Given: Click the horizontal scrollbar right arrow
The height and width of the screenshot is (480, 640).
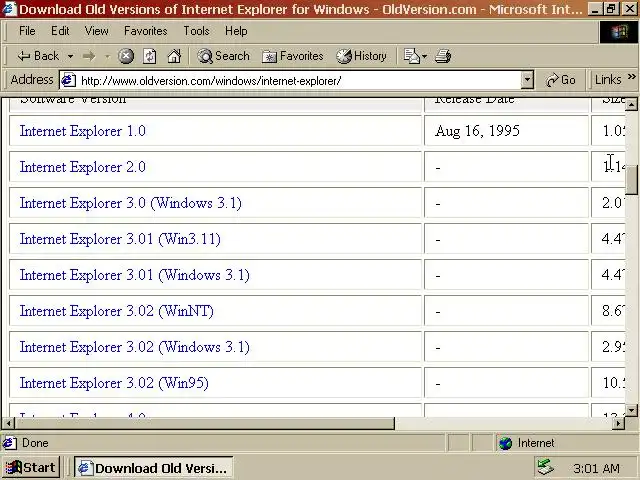Looking at the screenshot, I should tap(618, 423).
